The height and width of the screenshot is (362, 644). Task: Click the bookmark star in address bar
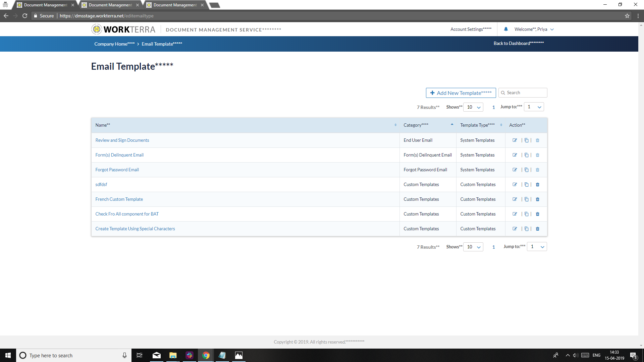[x=627, y=16]
